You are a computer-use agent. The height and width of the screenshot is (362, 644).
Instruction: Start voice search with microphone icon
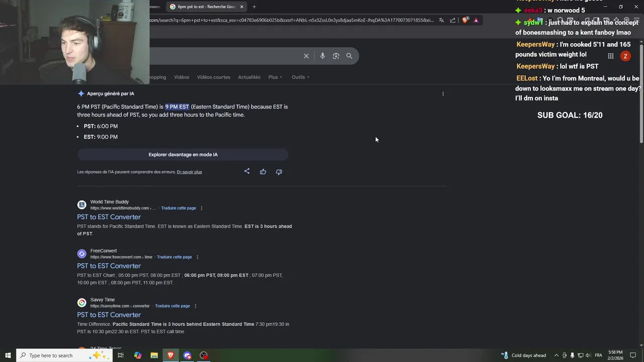(323, 56)
